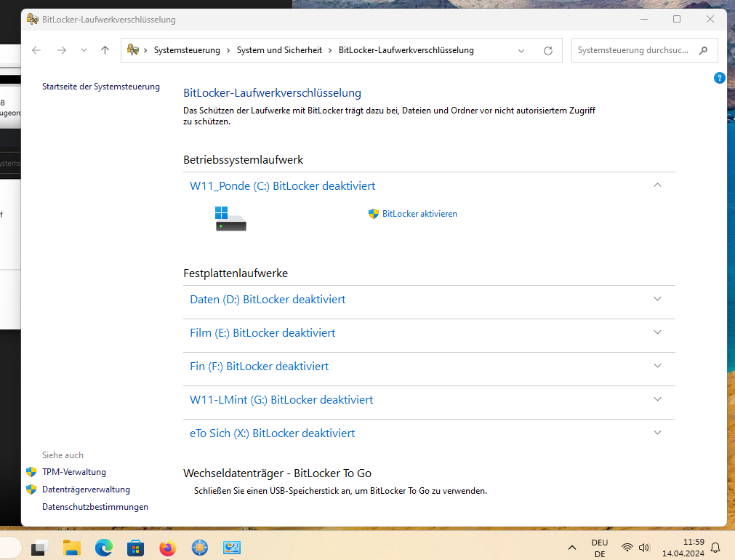Click the search magnifier icon
The image size is (735, 560).
tap(703, 50)
